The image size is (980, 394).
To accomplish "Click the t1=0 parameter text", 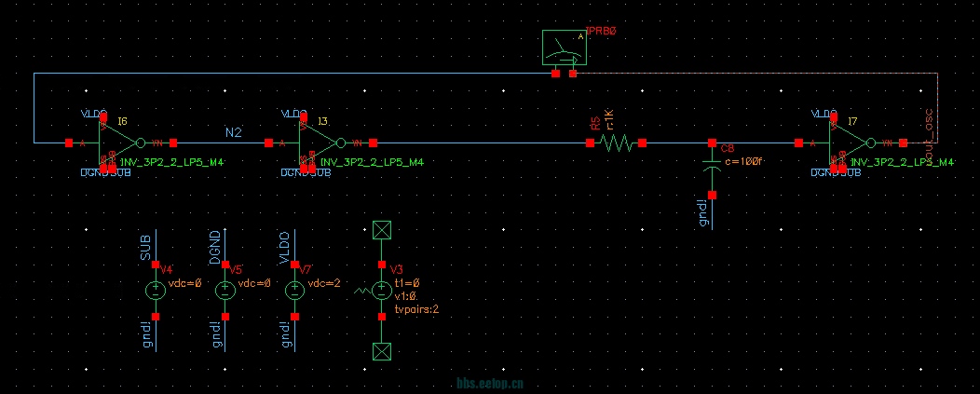I will 407,282.
